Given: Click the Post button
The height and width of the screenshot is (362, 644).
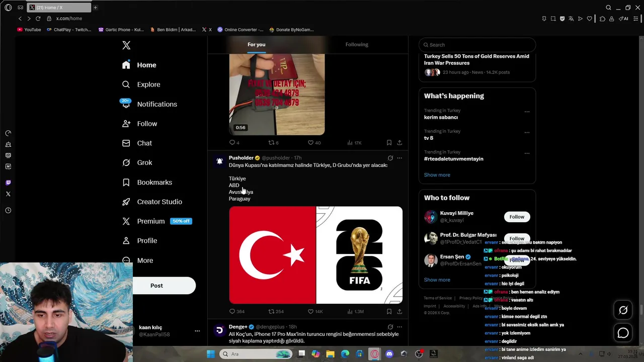Looking at the screenshot, I should [x=156, y=286].
